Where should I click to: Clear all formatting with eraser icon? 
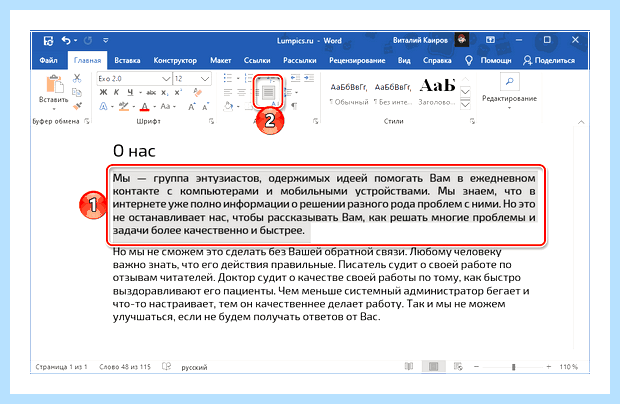click(x=197, y=93)
